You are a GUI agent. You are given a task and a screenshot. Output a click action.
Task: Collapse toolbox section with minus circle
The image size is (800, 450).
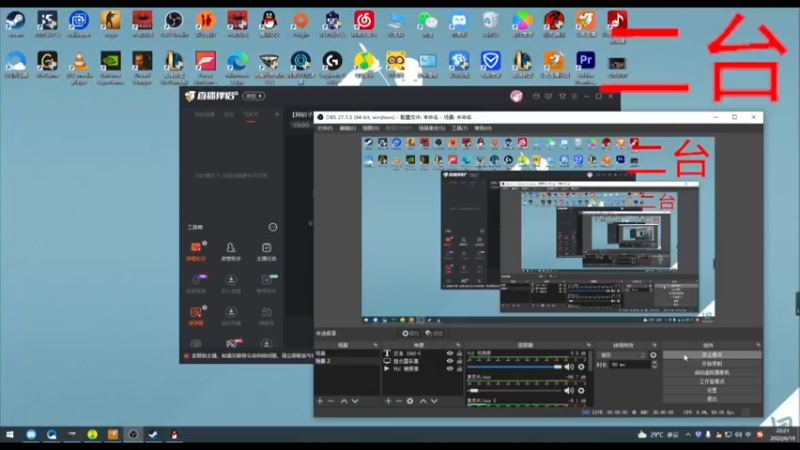(x=273, y=227)
